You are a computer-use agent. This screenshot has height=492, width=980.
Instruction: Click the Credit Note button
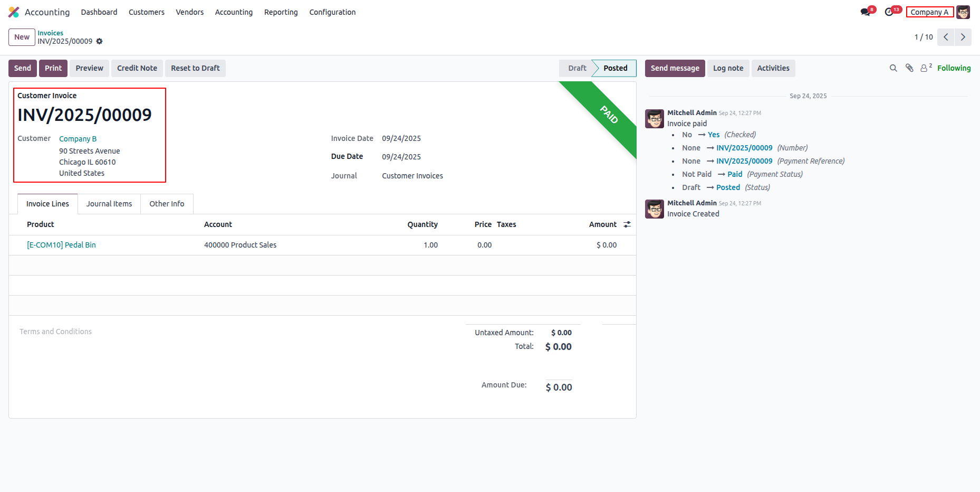[137, 68]
